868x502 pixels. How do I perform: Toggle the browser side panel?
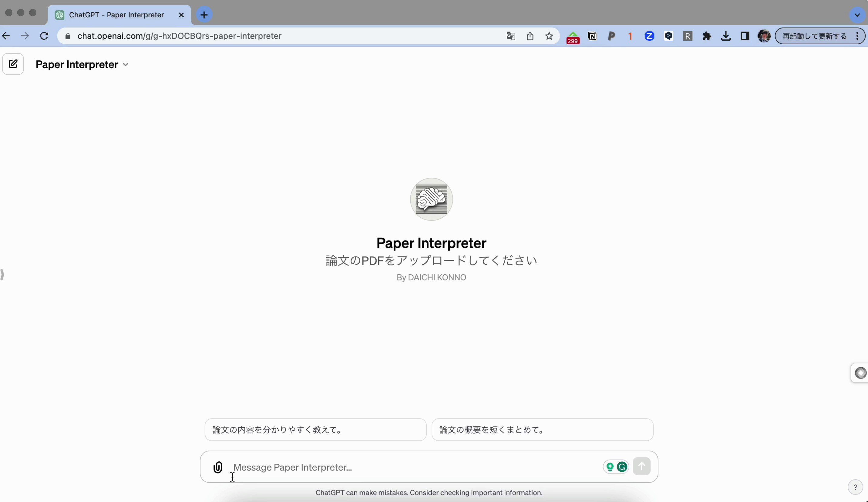coord(745,36)
